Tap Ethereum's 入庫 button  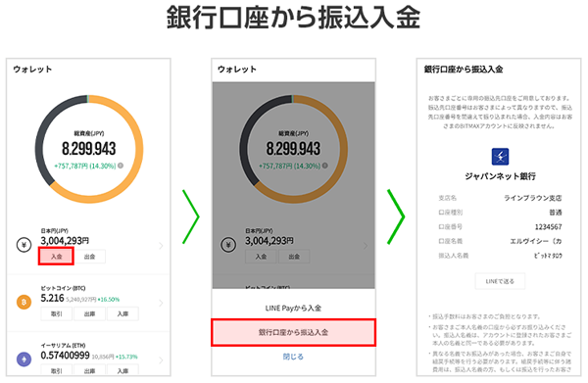tap(122, 370)
